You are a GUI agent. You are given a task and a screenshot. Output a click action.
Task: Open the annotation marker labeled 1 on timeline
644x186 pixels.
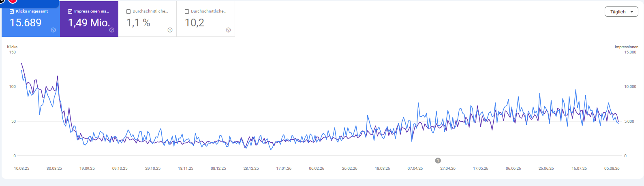click(x=438, y=160)
